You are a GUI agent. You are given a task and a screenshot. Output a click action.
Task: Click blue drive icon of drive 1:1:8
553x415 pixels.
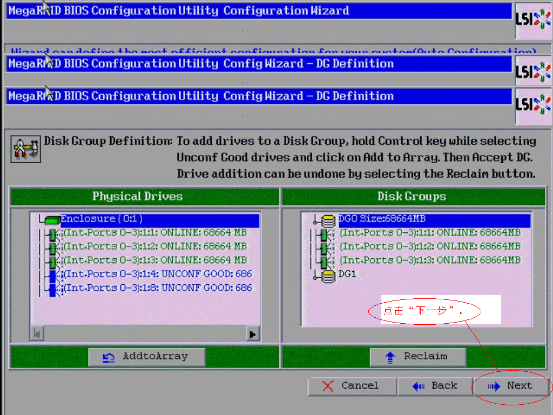point(54,290)
